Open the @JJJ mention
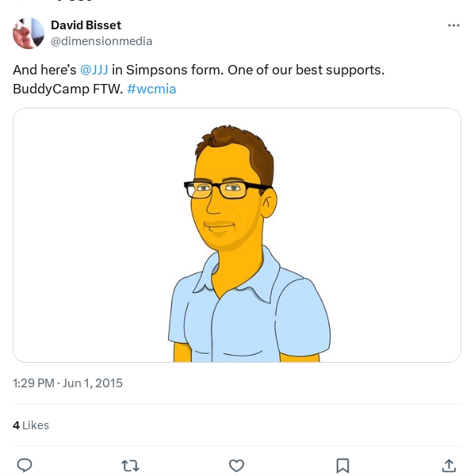 pos(94,70)
